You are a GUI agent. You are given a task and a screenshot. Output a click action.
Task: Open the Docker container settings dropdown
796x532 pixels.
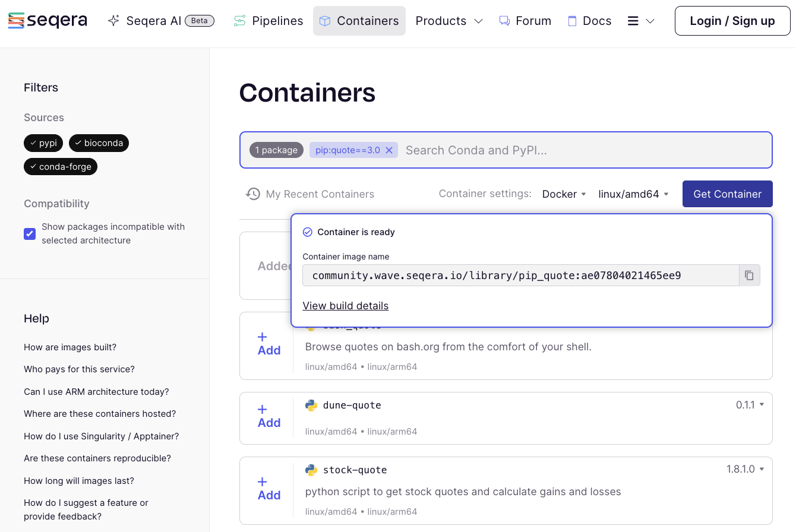point(563,194)
